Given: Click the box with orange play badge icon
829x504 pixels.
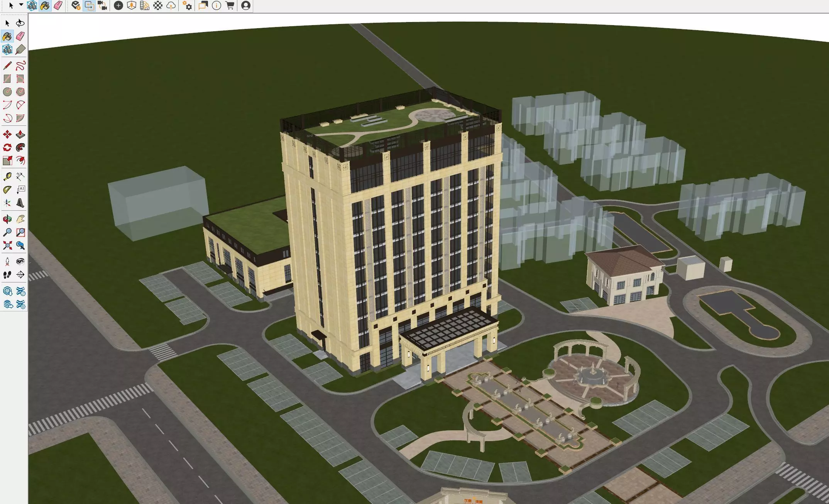Looking at the screenshot, I should [x=76, y=5].
